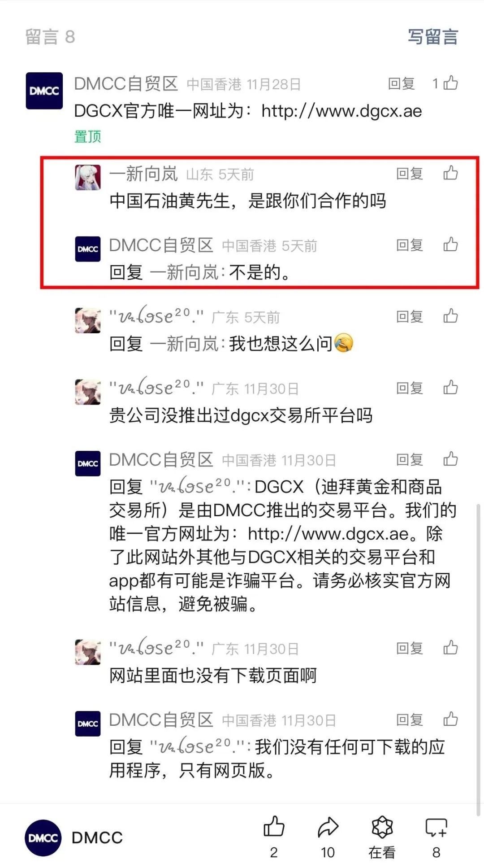Tap the 在看 flower icon
The image size is (484, 868).
pyautogui.click(x=382, y=827)
